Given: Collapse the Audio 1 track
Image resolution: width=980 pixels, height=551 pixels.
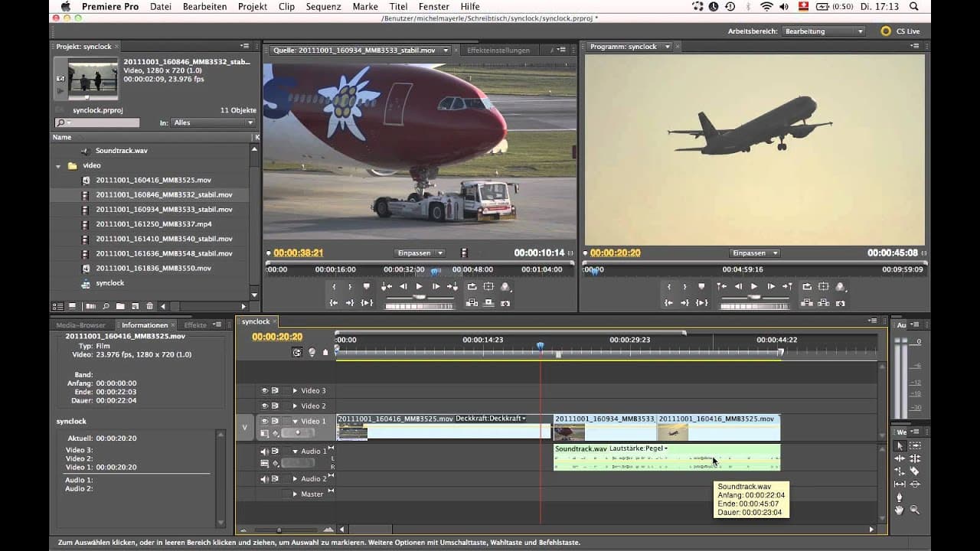Looking at the screenshot, I should click(295, 451).
